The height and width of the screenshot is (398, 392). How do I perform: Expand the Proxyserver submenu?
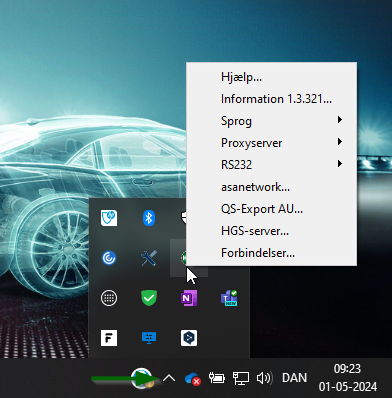tap(271, 143)
